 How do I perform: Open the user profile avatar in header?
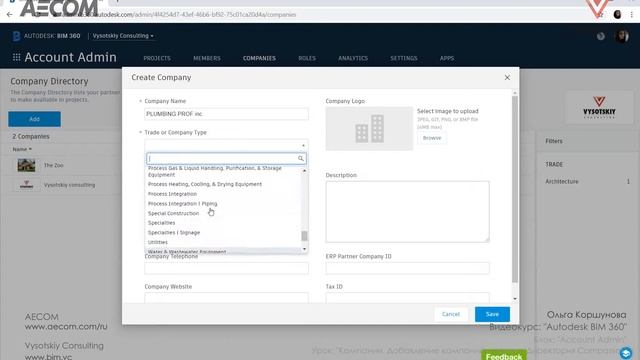click(x=622, y=36)
